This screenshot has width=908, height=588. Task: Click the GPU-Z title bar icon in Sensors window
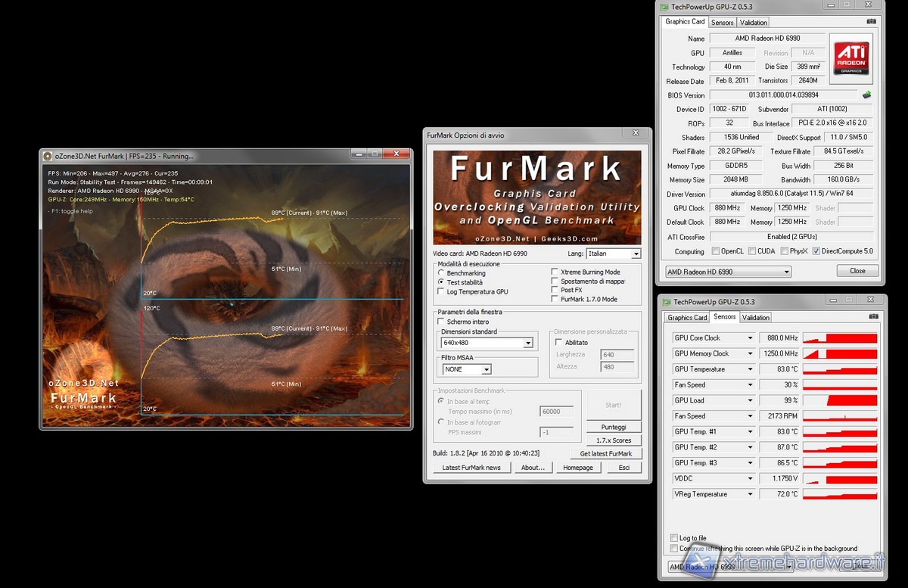click(665, 300)
